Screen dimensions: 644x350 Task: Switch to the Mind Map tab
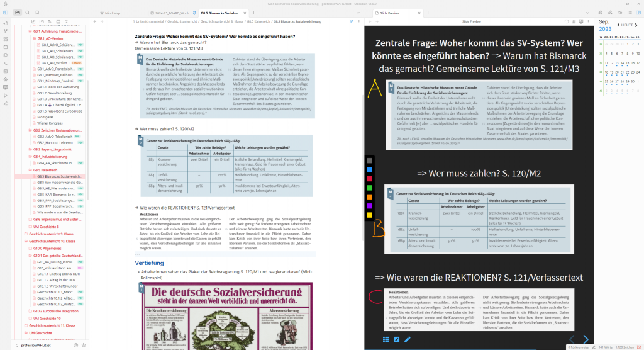coord(113,13)
